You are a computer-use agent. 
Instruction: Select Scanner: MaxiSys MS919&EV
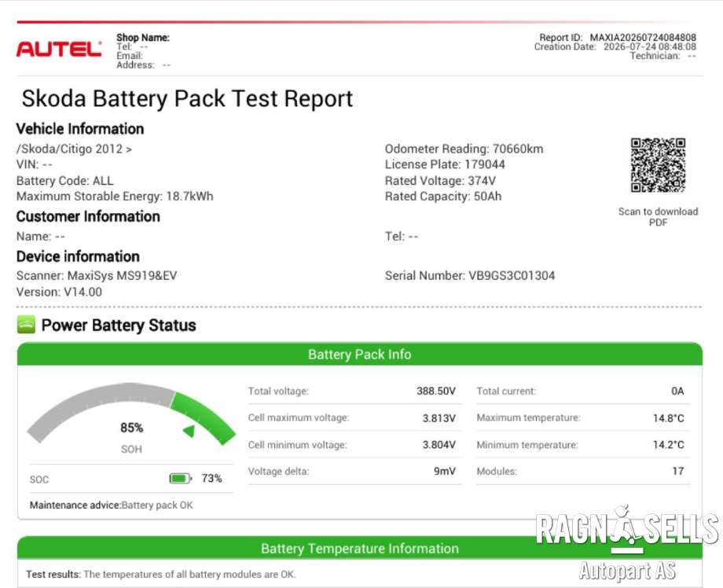click(97, 276)
